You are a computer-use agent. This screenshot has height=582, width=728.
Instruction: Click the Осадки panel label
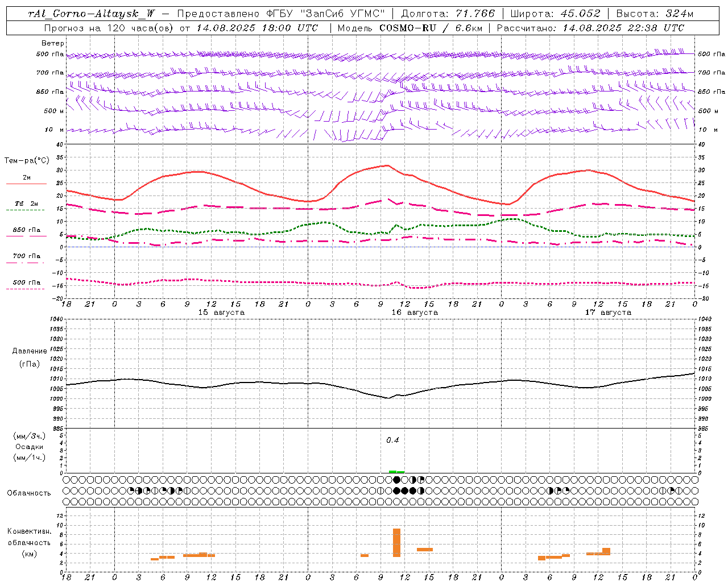[30, 447]
